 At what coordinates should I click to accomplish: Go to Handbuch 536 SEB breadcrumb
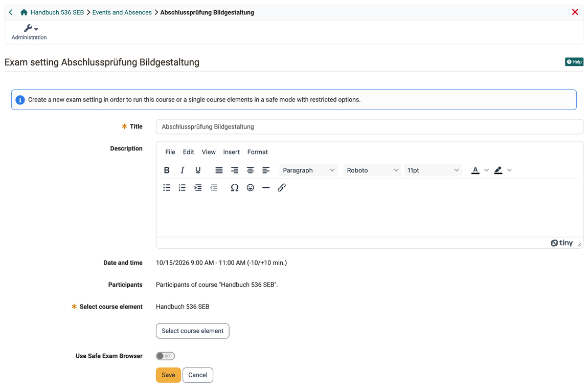(x=57, y=12)
